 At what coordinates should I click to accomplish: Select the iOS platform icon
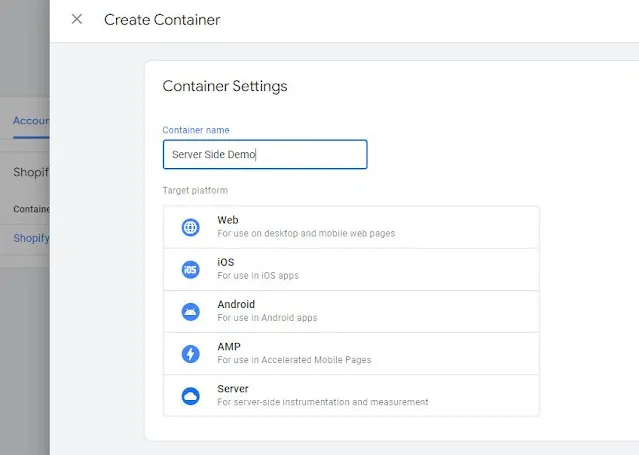tap(190, 269)
